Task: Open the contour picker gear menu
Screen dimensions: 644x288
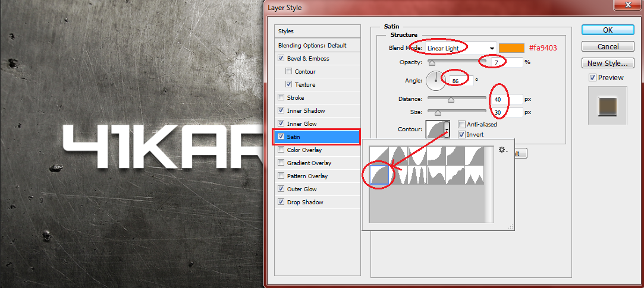Action: [x=503, y=150]
